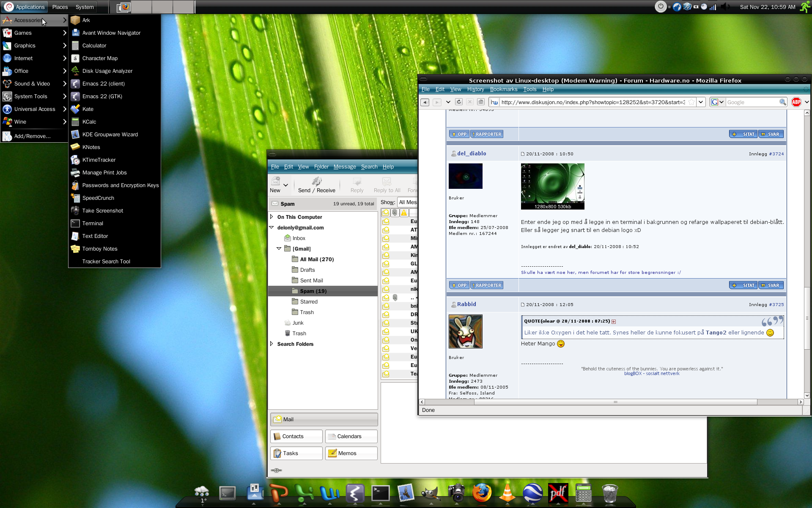
Task: Open the New button dropdown arrow
Action: click(x=286, y=185)
